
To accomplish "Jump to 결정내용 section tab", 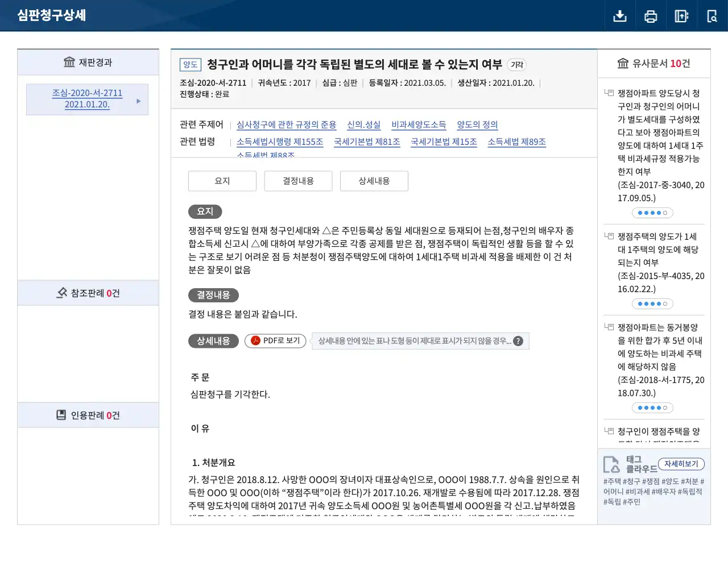I will pyautogui.click(x=298, y=181).
